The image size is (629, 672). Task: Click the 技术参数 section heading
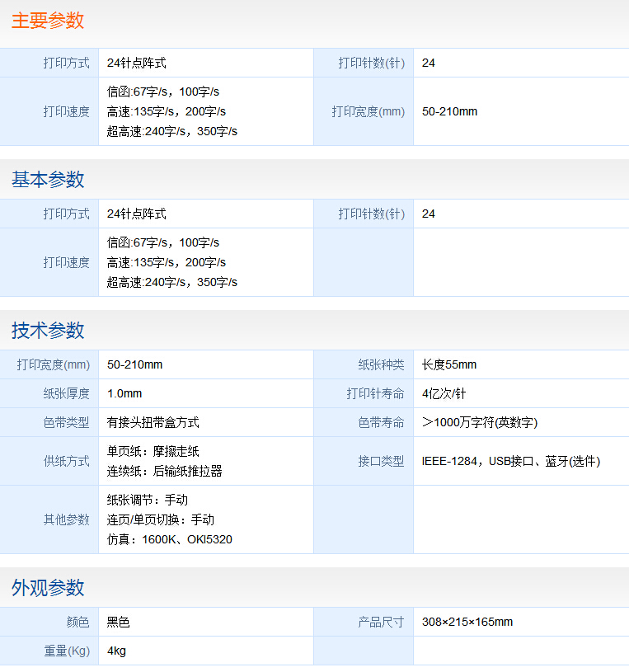coord(48,331)
